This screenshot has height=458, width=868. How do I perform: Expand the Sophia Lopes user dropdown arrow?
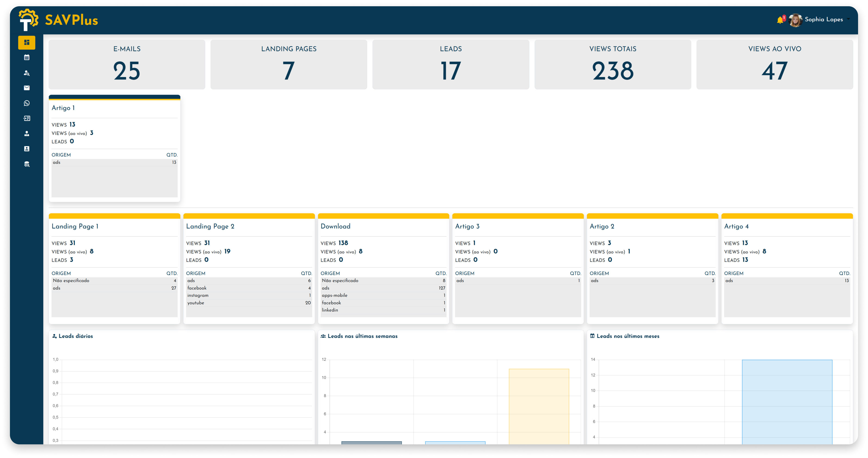pos(848,19)
